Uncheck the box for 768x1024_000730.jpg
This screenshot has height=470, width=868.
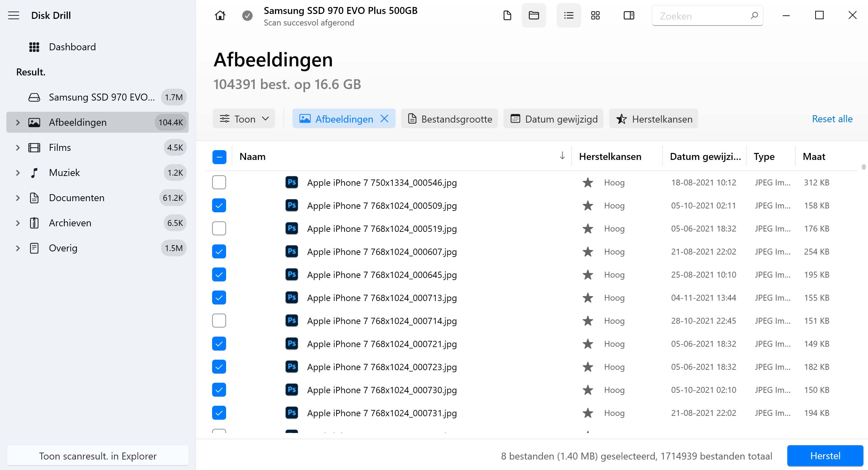(219, 390)
